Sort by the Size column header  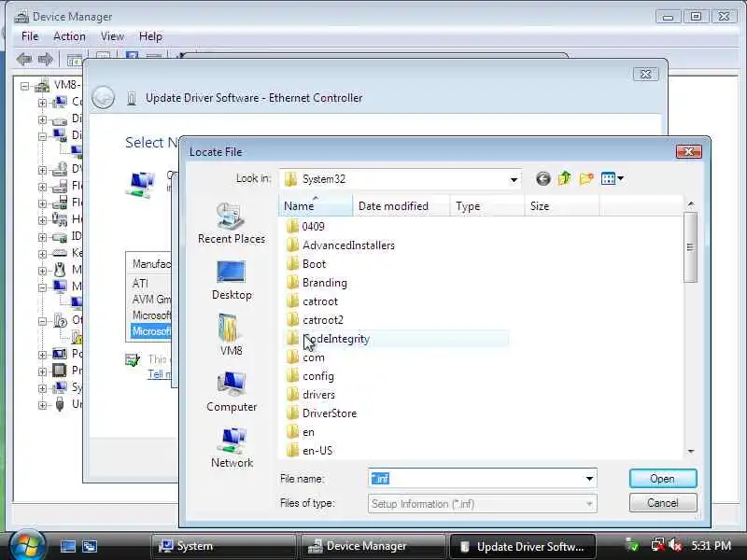[562, 205]
